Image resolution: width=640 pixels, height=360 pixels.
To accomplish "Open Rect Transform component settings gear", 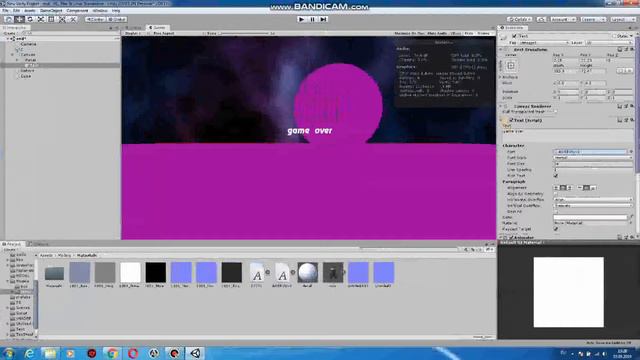I will click(x=632, y=49).
